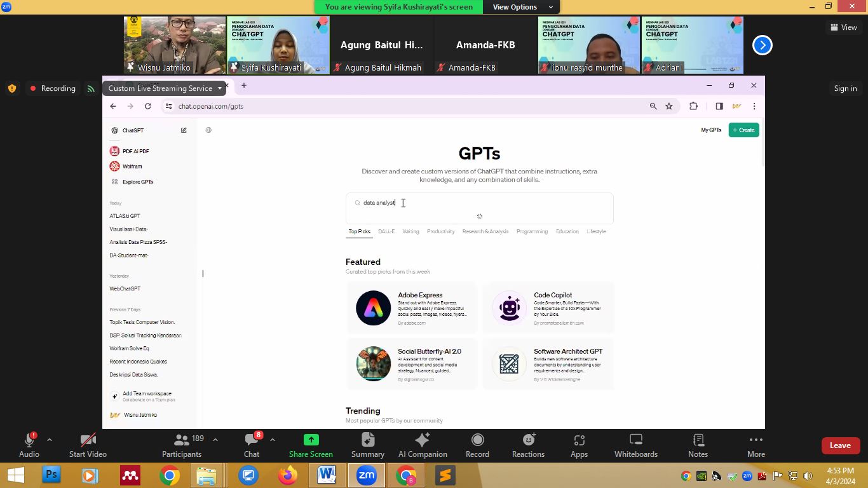Open the Software Architect GPT card
This screenshot has height=488, width=868.
pos(548,364)
